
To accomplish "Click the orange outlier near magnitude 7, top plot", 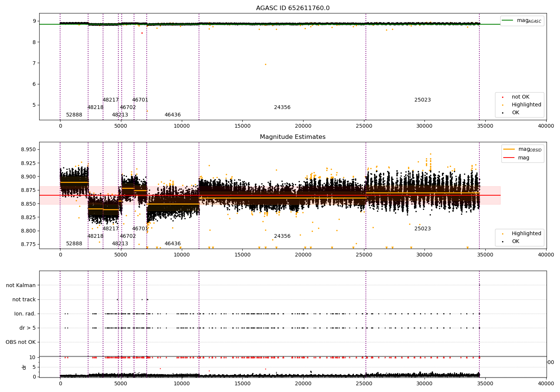I will 265,64.
